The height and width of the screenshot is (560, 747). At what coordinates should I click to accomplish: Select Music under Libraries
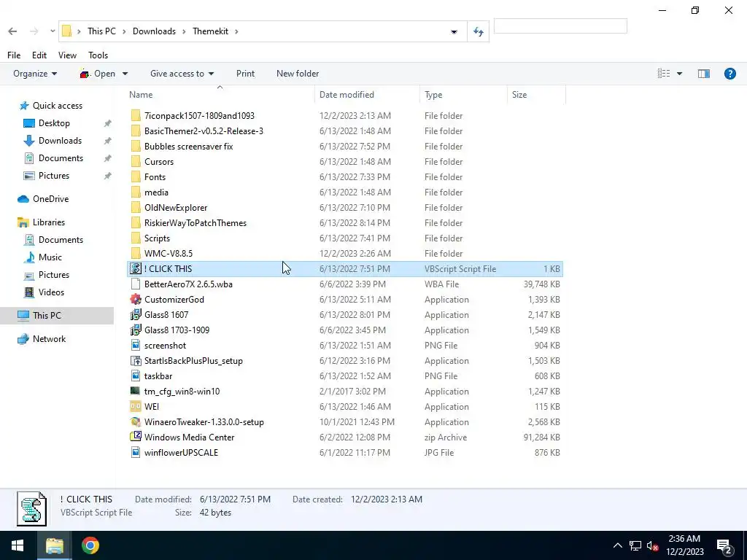50,257
